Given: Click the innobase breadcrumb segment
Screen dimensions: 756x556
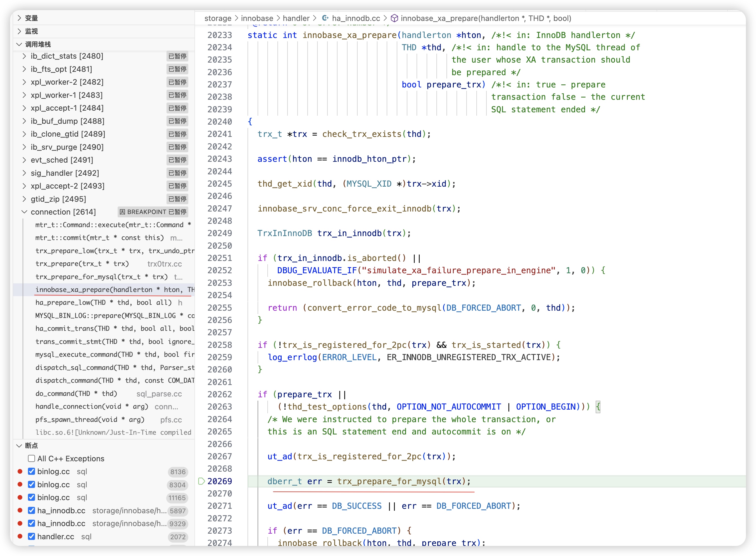Looking at the screenshot, I should 257,18.
